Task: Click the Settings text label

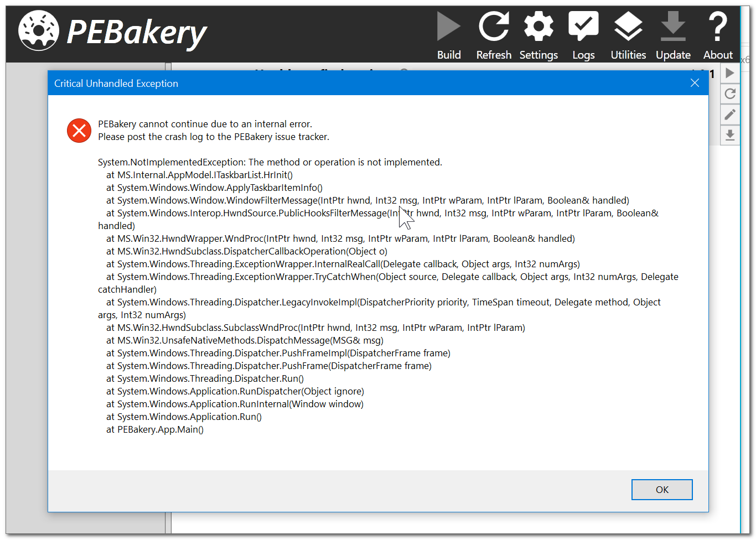Action: (538, 55)
